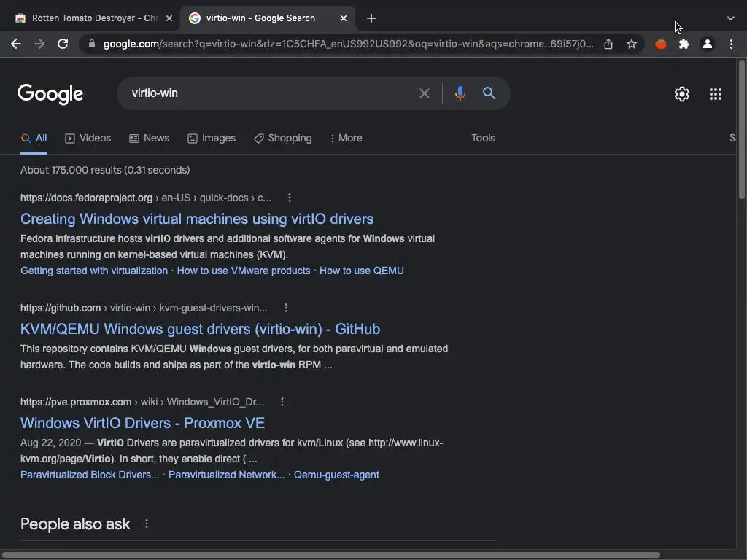747x560 pixels.
Task: Close the virtio-win Google Search tab
Action: (x=344, y=18)
